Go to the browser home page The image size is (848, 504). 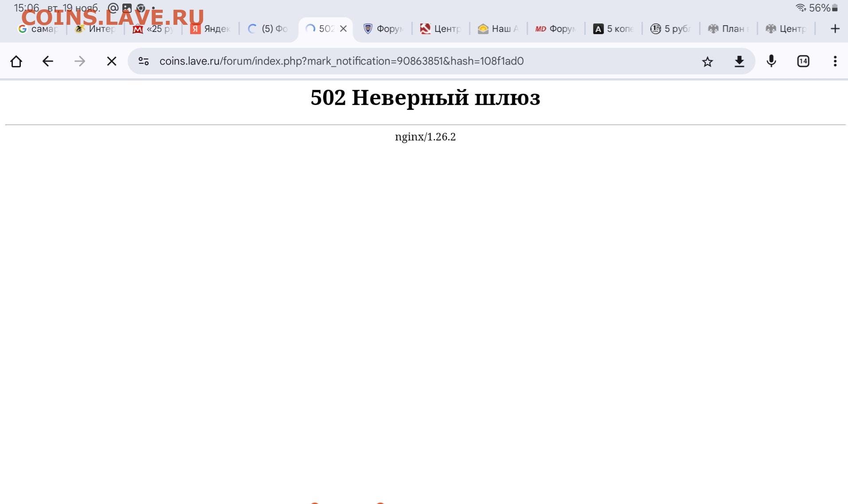[16, 61]
